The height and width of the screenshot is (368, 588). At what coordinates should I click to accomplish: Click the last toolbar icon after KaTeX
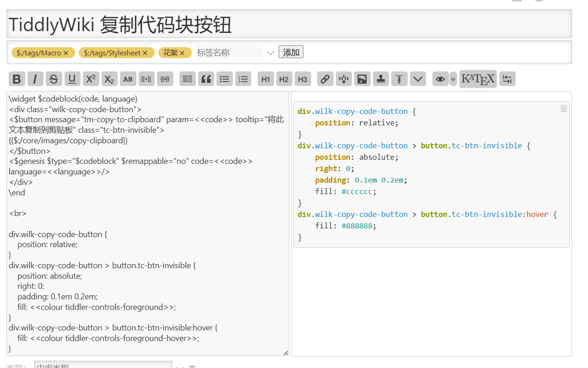pos(507,79)
